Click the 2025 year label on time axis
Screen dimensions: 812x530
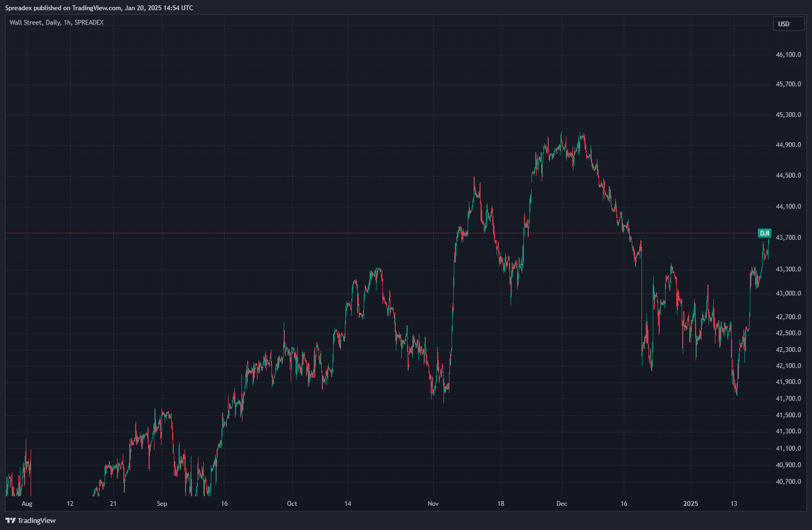(x=691, y=504)
